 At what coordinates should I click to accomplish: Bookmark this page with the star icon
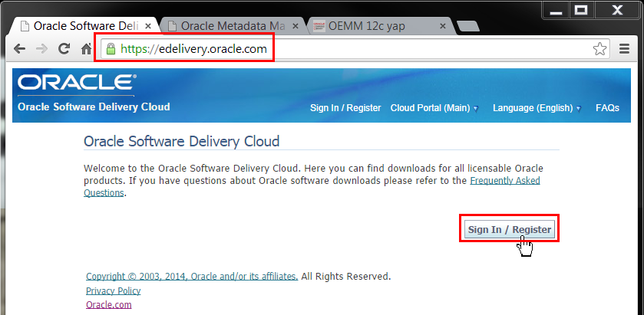point(599,49)
